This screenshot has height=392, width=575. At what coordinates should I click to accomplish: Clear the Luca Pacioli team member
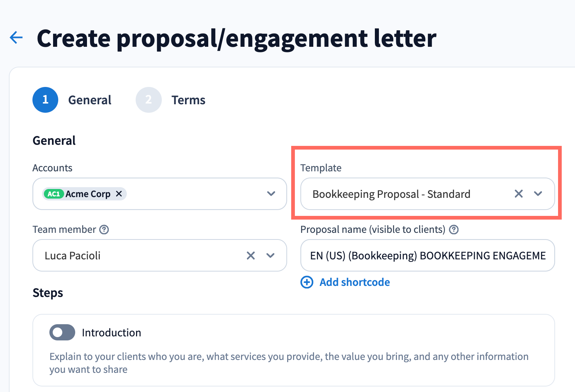tap(251, 256)
